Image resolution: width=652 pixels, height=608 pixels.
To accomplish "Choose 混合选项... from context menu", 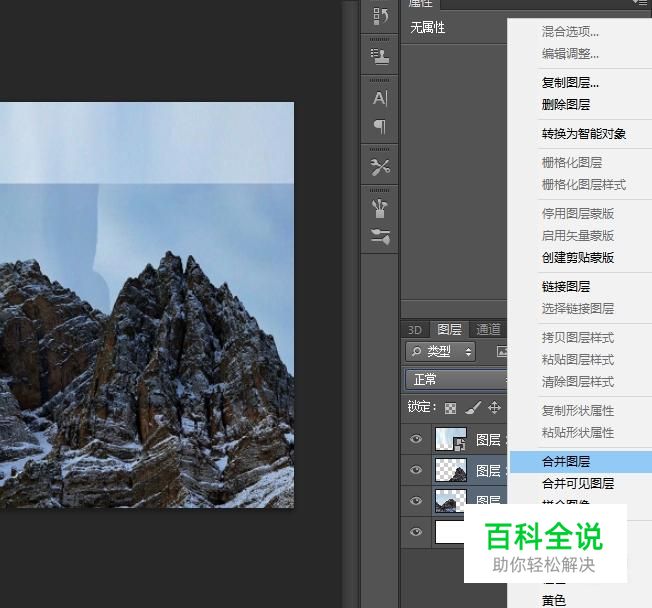I will 570,32.
